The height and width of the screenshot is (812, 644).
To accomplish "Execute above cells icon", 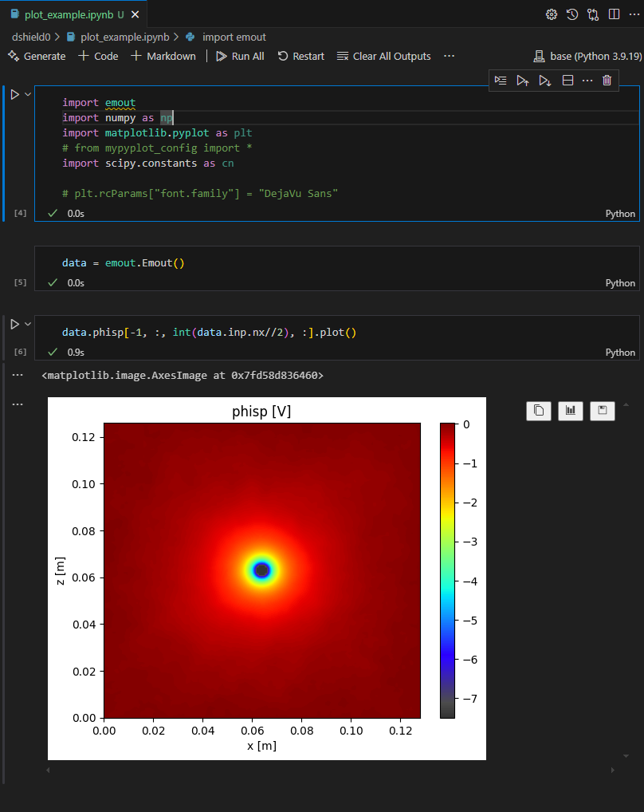I will coord(522,81).
